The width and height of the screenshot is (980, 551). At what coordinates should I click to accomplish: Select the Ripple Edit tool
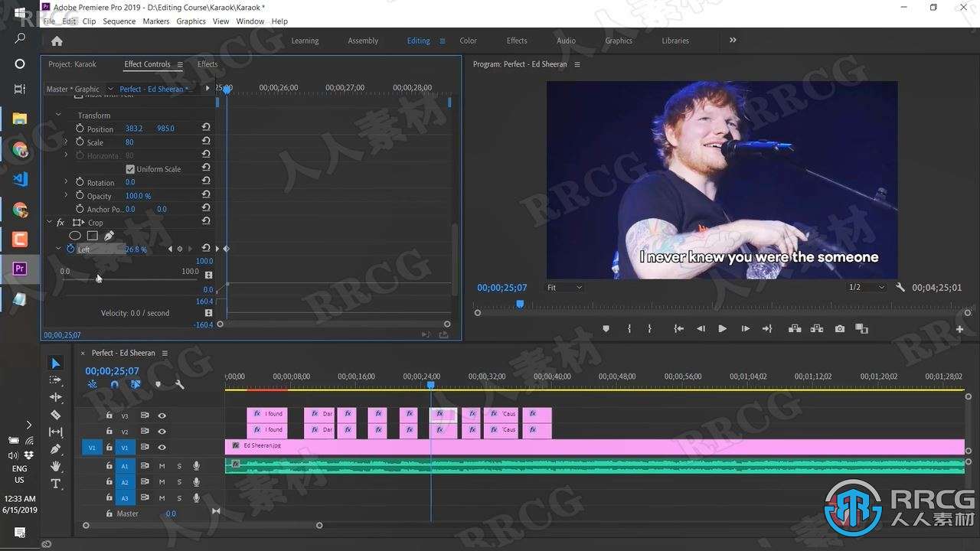(56, 397)
